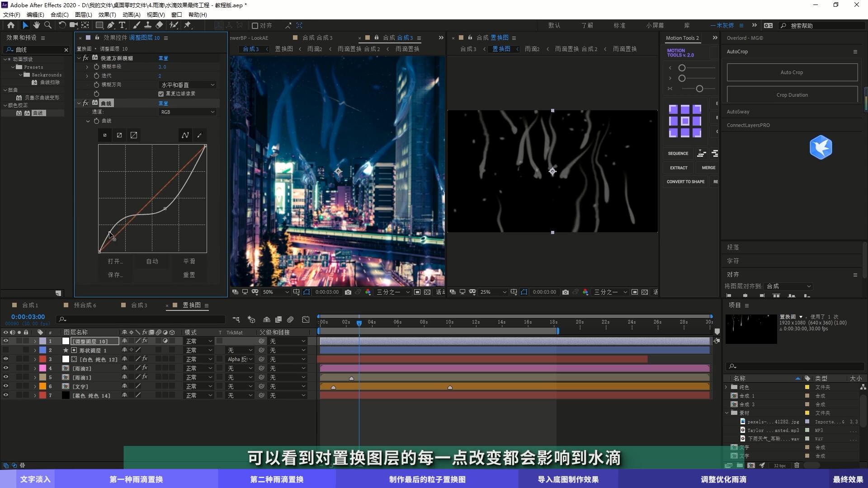Toggle hide shy layers icon in timeline
The height and width of the screenshot is (488, 868).
pyautogui.click(x=267, y=320)
